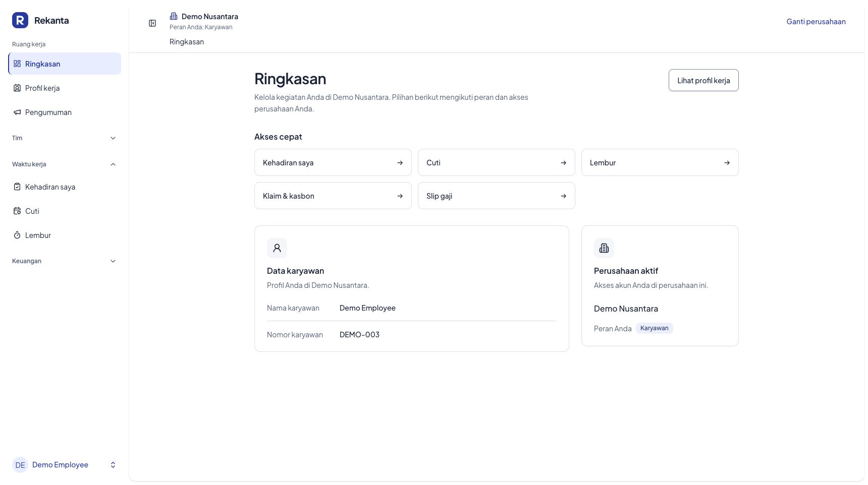Image resolution: width=868 pixels, height=485 pixels.
Task: Open Lembur in the sidebar menu
Action: [65, 235]
